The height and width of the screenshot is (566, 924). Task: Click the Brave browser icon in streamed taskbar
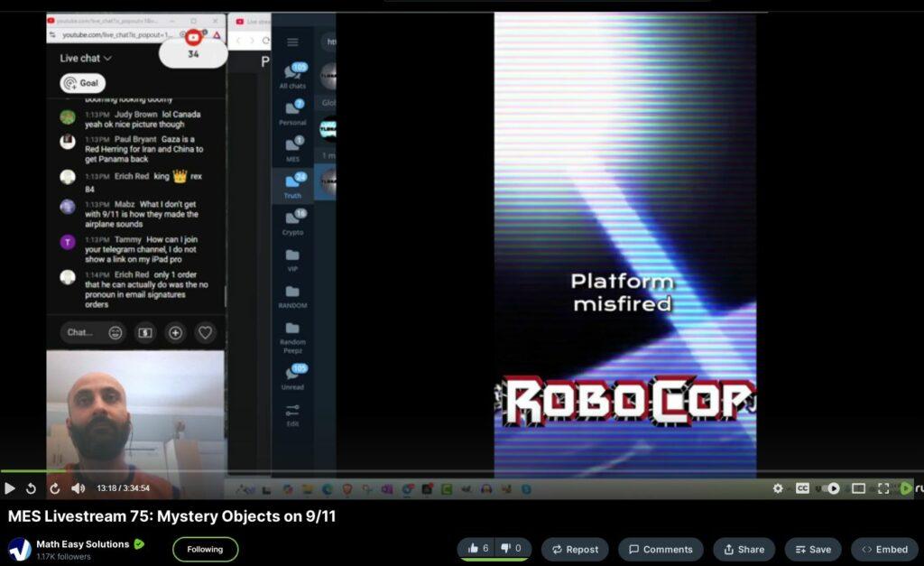(347, 488)
